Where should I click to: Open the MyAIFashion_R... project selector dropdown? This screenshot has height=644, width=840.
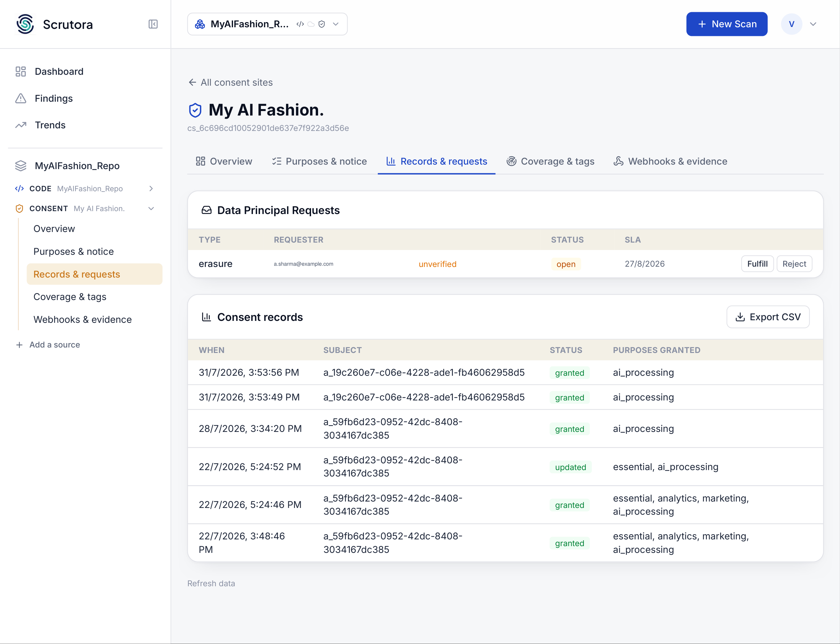click(x=267, y=24)
